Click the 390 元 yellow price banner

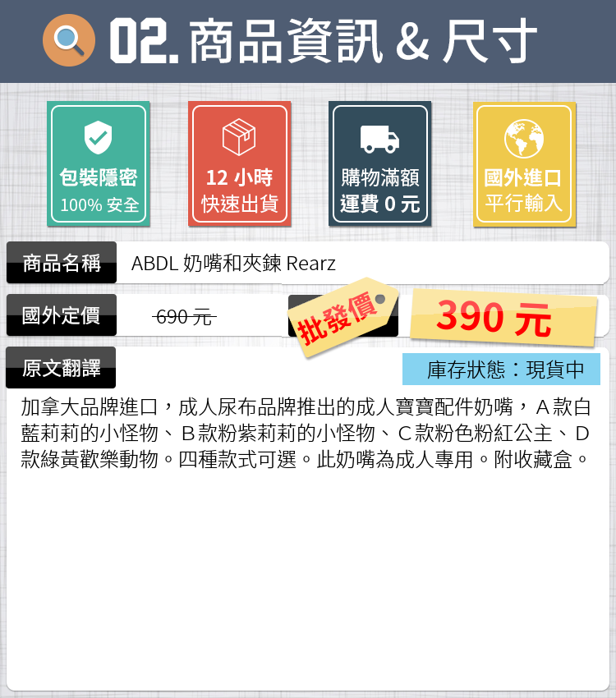click(x=503, y=318)
